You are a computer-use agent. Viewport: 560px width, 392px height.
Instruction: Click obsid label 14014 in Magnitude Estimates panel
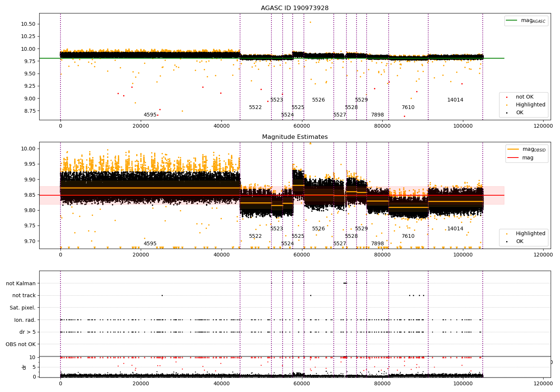point(455,228)
